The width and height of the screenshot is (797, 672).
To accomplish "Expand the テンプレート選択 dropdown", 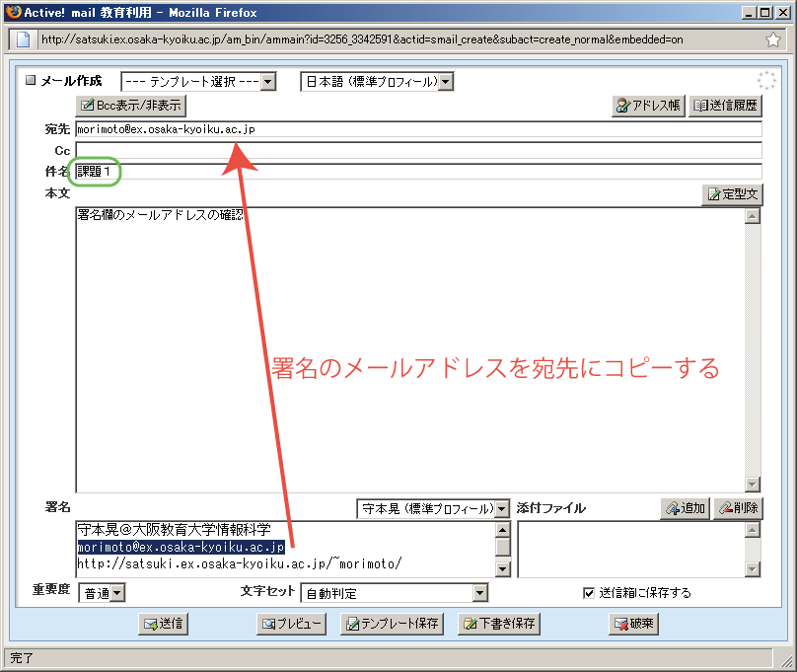I will click(x=198, y=82).
